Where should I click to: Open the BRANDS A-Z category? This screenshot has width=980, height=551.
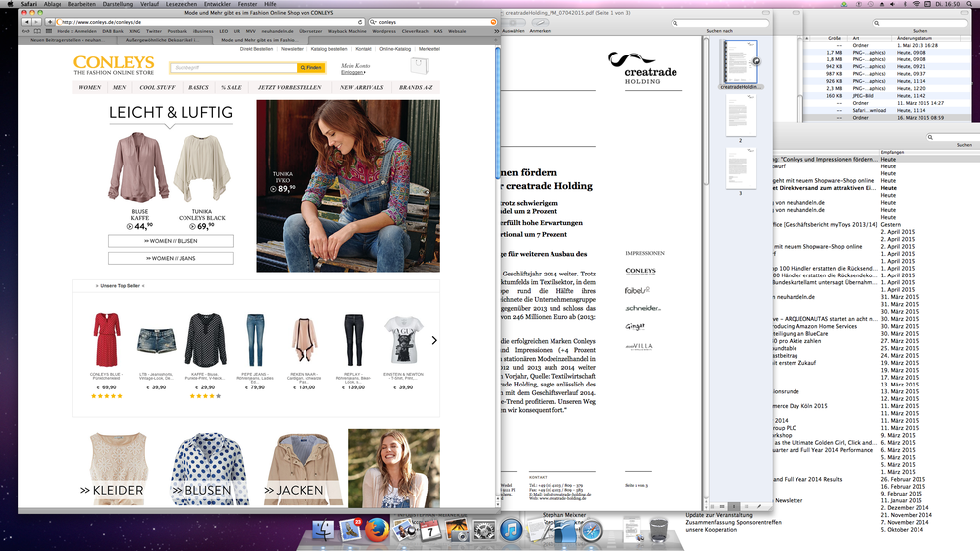[x=416, y=87]
